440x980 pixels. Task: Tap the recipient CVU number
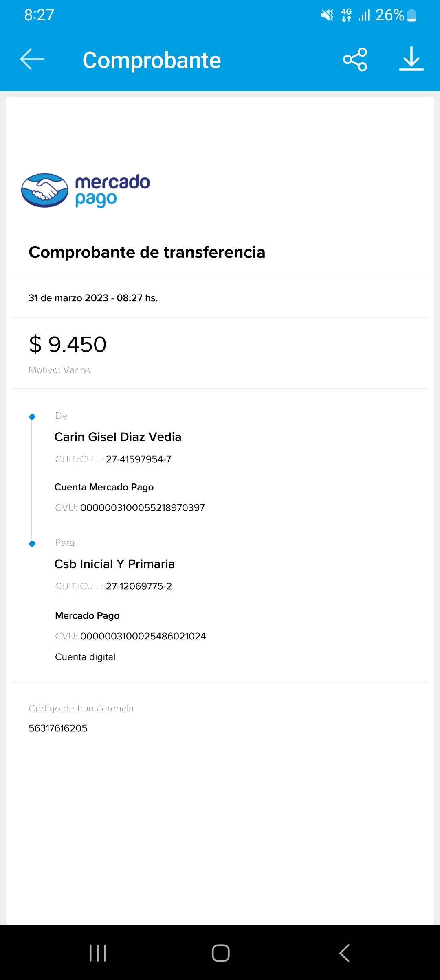point(143,636)
